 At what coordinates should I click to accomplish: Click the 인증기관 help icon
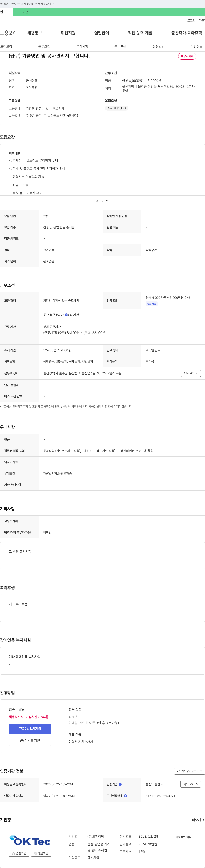pyautogui.click(x=120, y=784)
